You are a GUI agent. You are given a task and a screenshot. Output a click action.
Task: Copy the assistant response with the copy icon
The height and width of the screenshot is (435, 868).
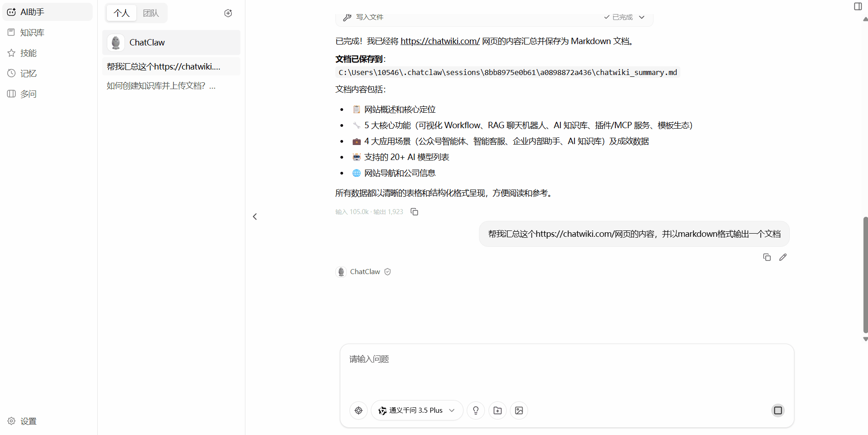414,211
